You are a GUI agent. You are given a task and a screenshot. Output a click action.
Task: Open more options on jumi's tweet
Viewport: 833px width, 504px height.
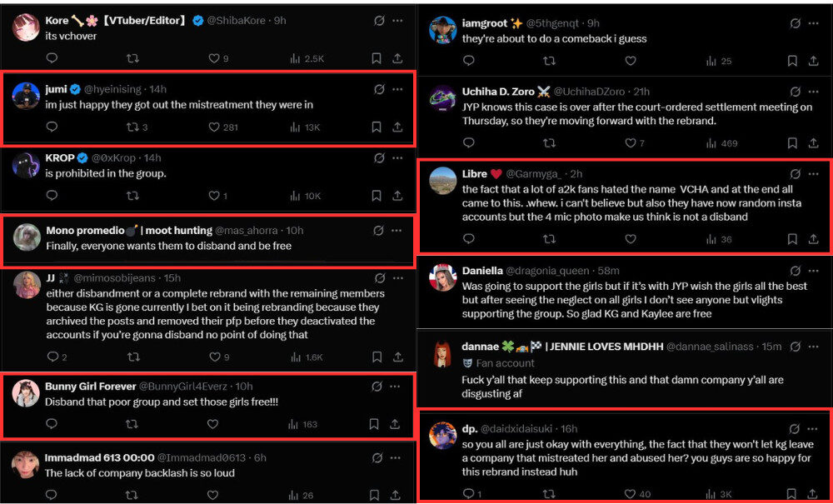tap(397, 89)
